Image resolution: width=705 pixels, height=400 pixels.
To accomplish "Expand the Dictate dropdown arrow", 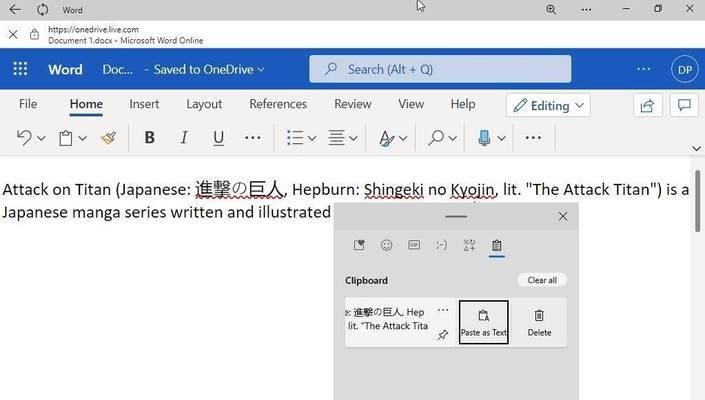I will click(x=501, y=138).
